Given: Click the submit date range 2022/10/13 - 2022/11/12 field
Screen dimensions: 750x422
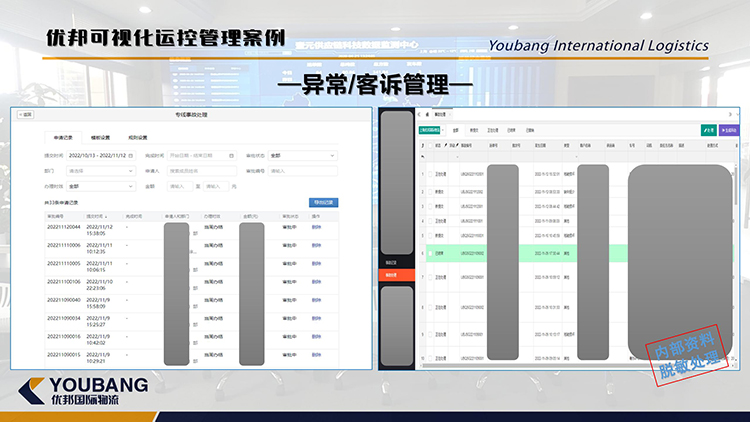Looking at the screenshot, I should point(101,155).
